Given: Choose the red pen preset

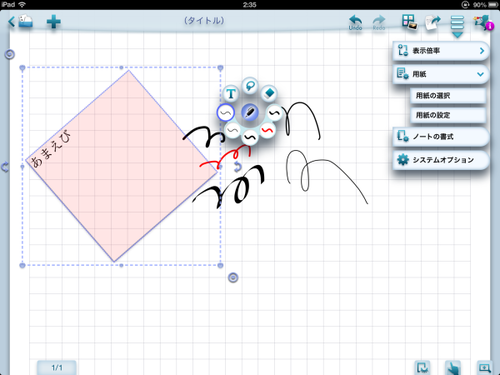Looking at the screenshot, I should click(x=267, y=130).
